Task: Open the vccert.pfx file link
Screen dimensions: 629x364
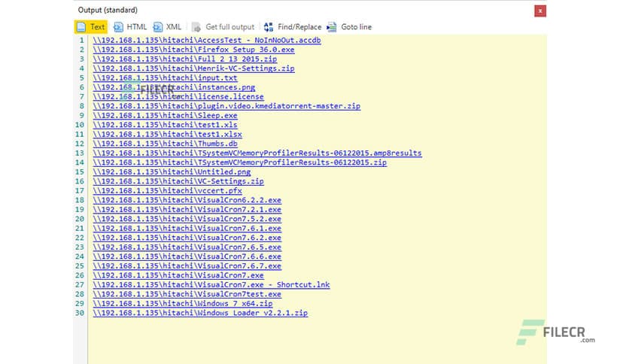Action: (x=168, y=190)
